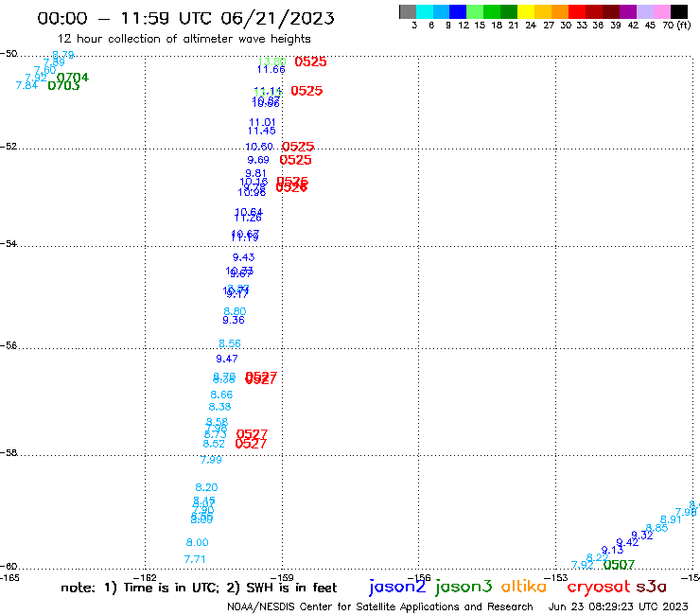Click the wave height value 8.52
Viewport: 700px width, 615px height.
click(x=214, y=444)
